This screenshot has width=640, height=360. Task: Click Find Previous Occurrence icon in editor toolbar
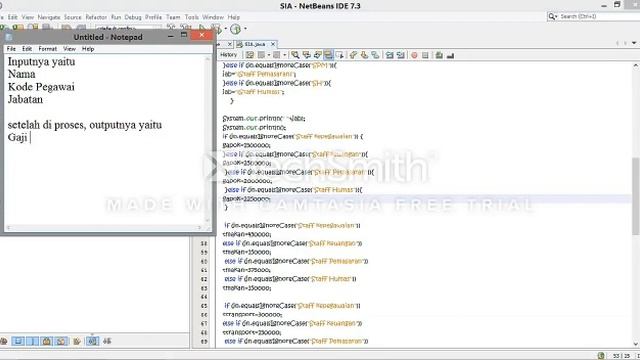306,55
